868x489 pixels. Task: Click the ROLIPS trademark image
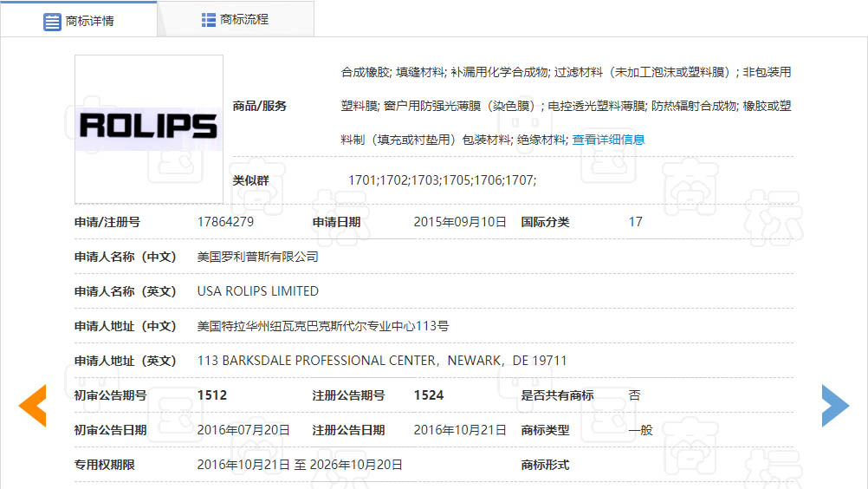(x=148, y=128)
